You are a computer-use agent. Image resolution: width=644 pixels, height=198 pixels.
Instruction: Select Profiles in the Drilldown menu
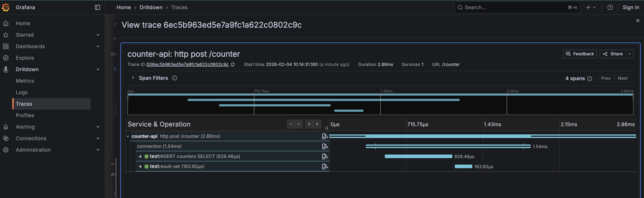click(x=25, y=115)
